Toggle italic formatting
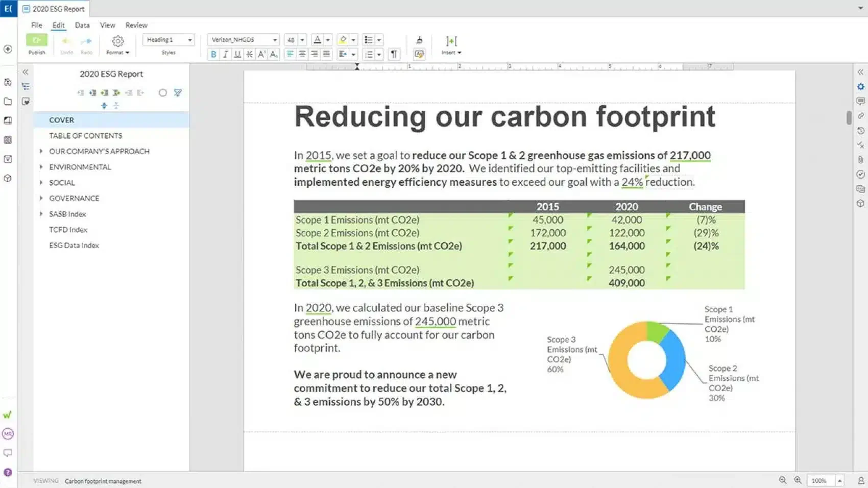Image resolution: width=868 pixels, height=488 pixels. pos(225,54)
